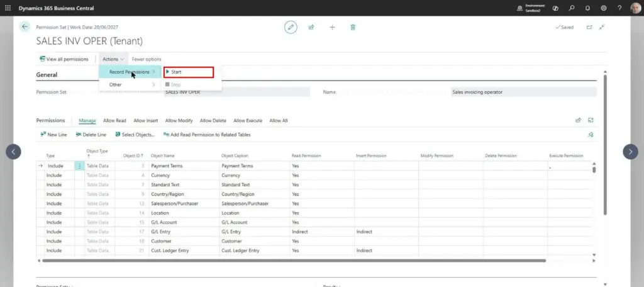Click Add Read Permission to Related Tables

tap(207, 135)
